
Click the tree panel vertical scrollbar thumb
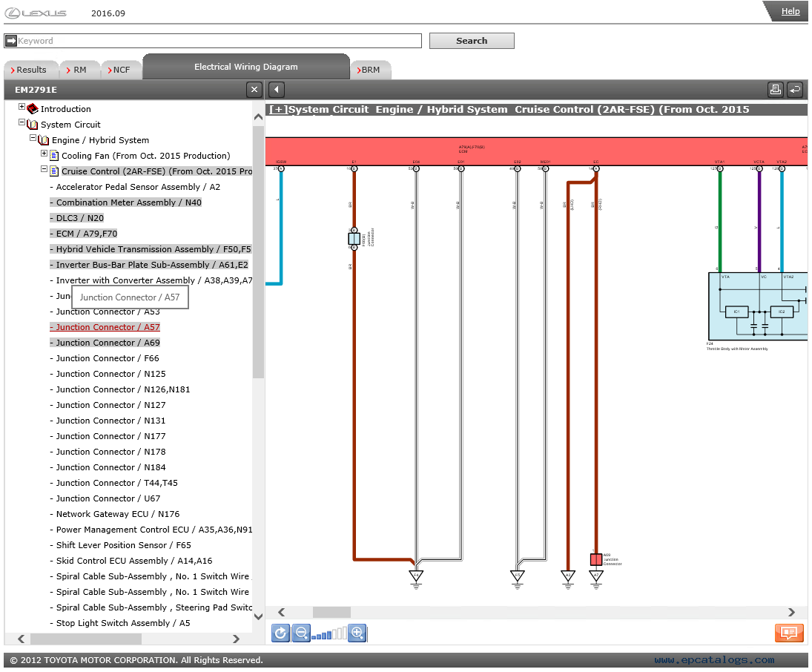(258, 251)
